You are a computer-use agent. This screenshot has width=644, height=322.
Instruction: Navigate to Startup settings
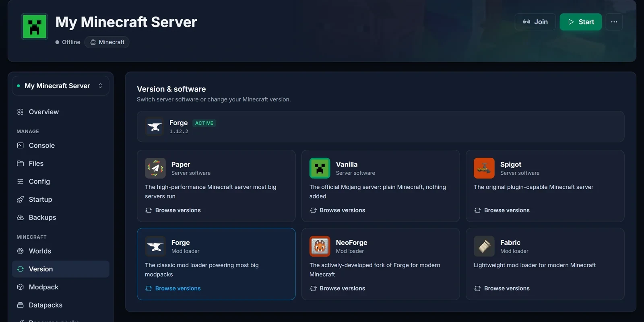coord(61,200)
